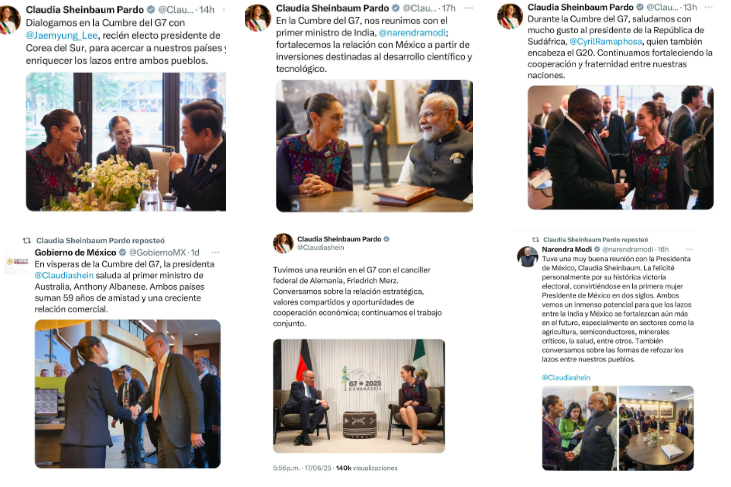Open more options on Narendra Modi's reposted tweet

pos(690,249)
